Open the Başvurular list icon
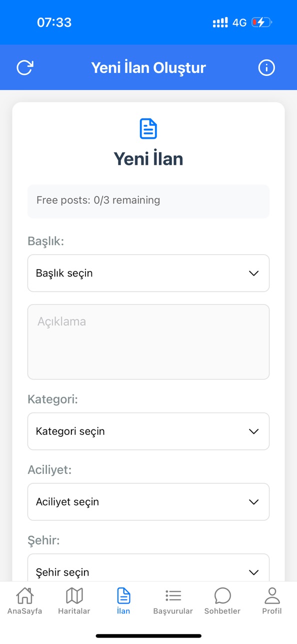 (173, 595)
